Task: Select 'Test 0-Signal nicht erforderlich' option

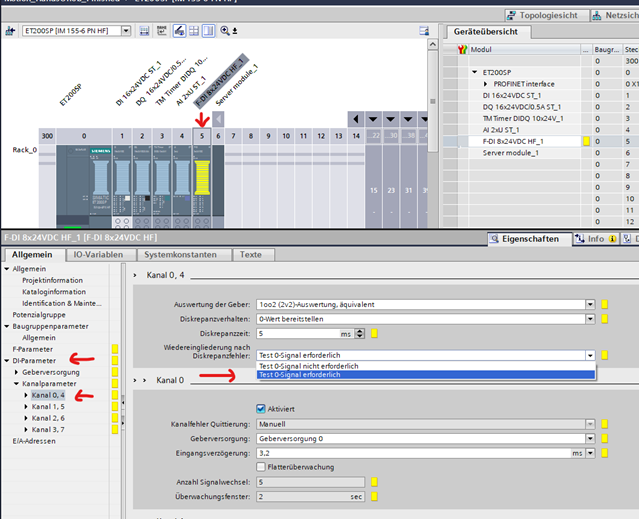Action: click(x=308, y=366)
